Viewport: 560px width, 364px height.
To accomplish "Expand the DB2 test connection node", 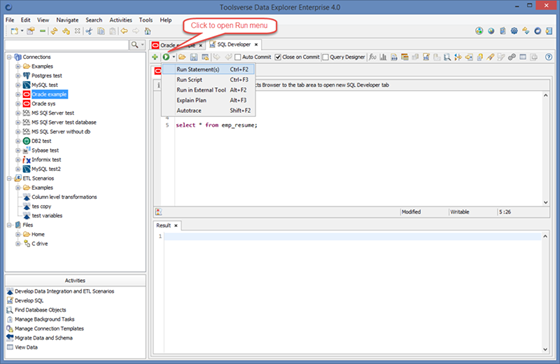I will pos(18,141).
